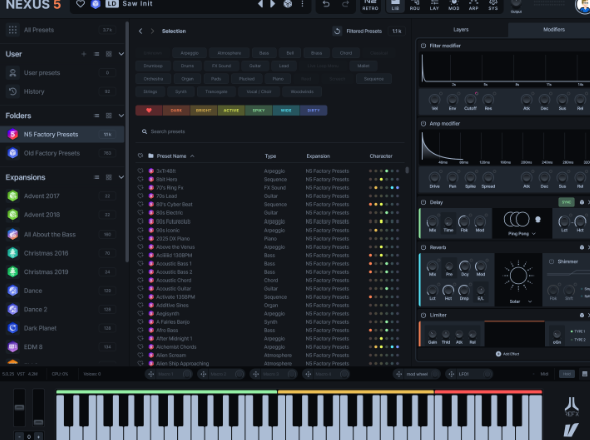Collapse the Folders section chevron
Image resolution: width=590 pixels, height=440 pixels.
pos(121,116)
